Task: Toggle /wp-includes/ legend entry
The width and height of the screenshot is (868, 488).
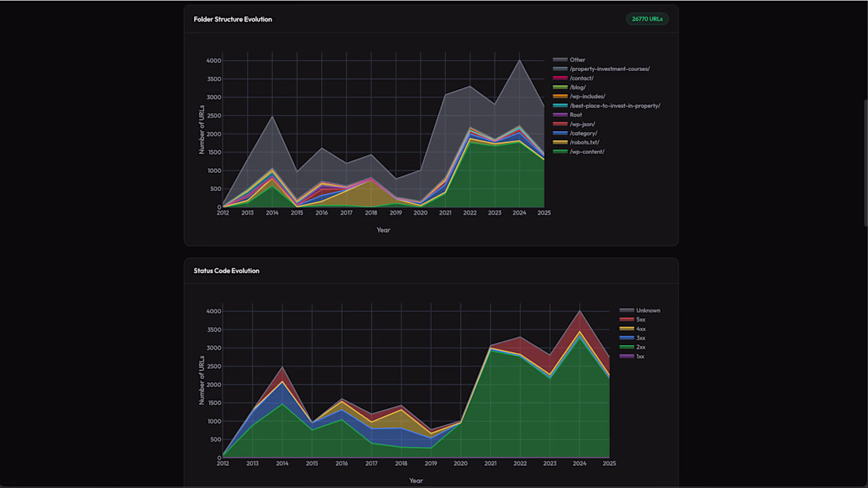Action: click(579, 96)
